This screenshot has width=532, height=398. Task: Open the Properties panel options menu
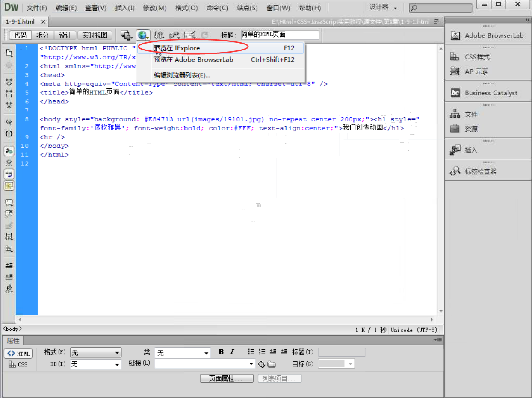[x=438, y=340]
